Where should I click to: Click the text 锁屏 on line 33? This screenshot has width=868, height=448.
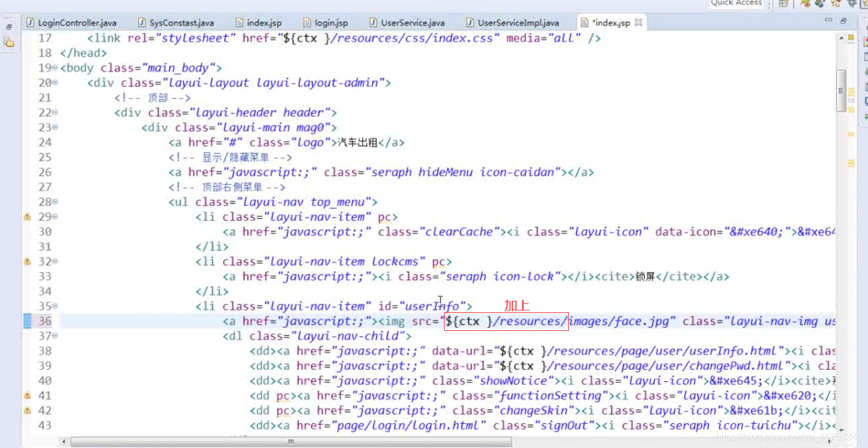[x=645, y=277]
